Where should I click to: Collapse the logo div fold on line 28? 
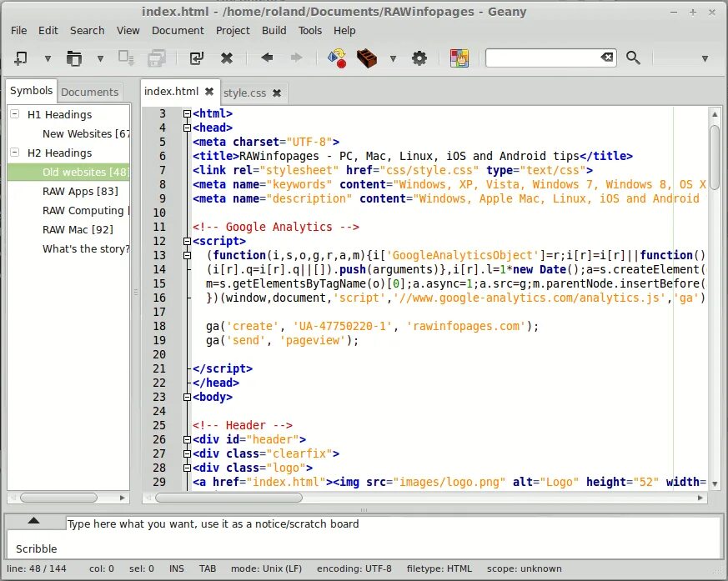[187, 468]
